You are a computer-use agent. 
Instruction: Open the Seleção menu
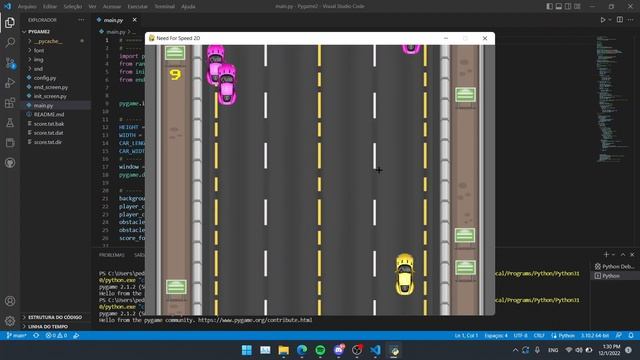73,7
